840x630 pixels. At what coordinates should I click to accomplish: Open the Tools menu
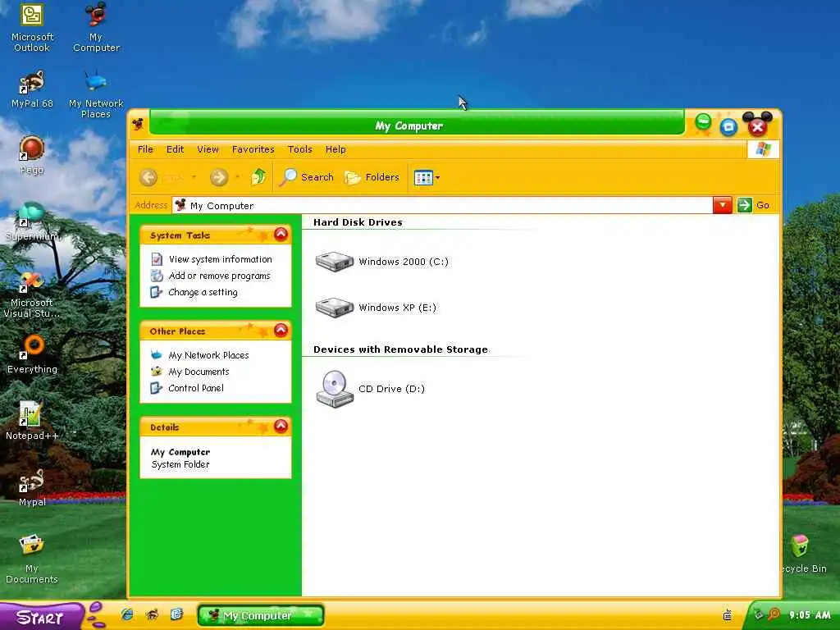(300, 149)
